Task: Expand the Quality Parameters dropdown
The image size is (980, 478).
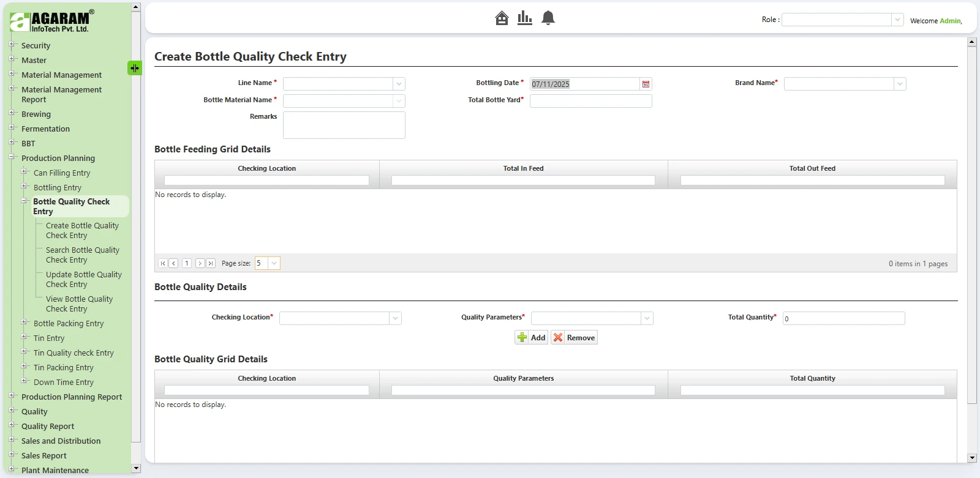Action: [x=647, y=318]
